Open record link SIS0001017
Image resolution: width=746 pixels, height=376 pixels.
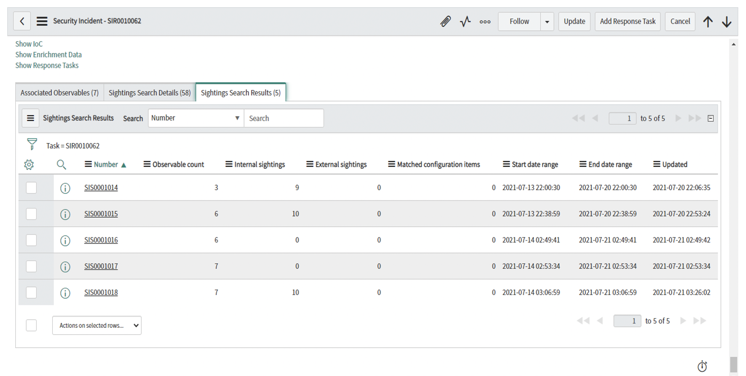pyautogui.click(x=101, y=266)
